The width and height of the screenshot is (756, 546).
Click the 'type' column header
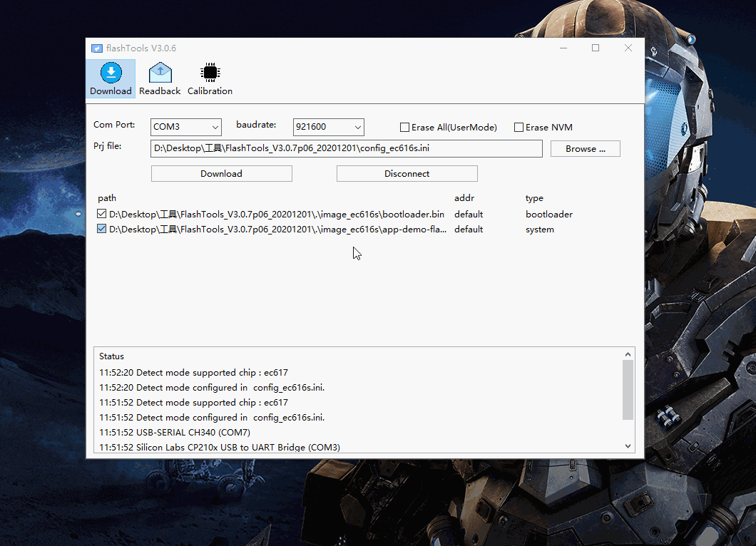(534, 198)
